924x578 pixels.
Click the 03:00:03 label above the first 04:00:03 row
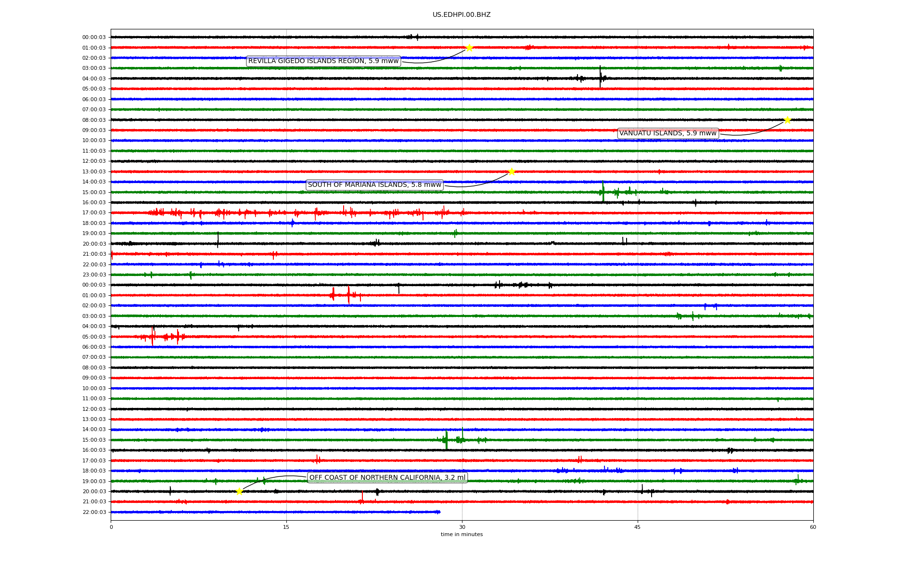[94, 68]
